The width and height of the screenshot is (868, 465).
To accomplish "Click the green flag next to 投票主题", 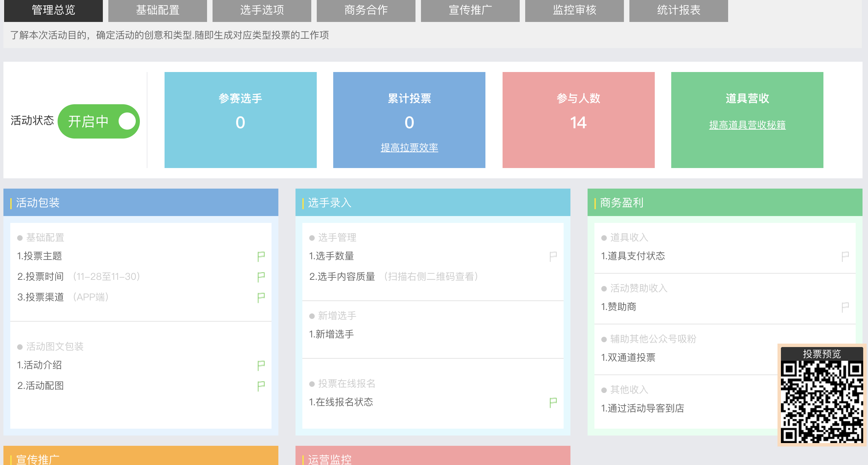I will tap(261, 256).
